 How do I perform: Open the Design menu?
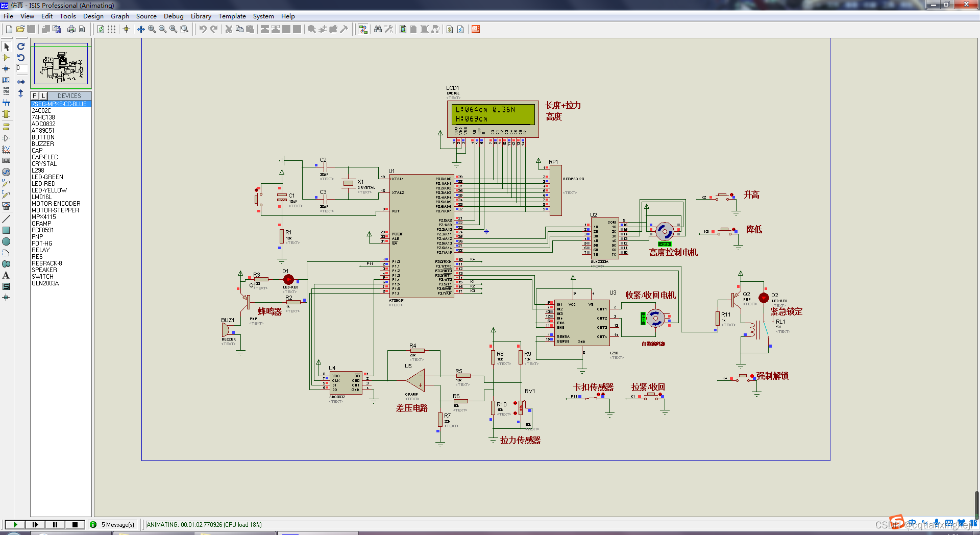tap(93, 16)
